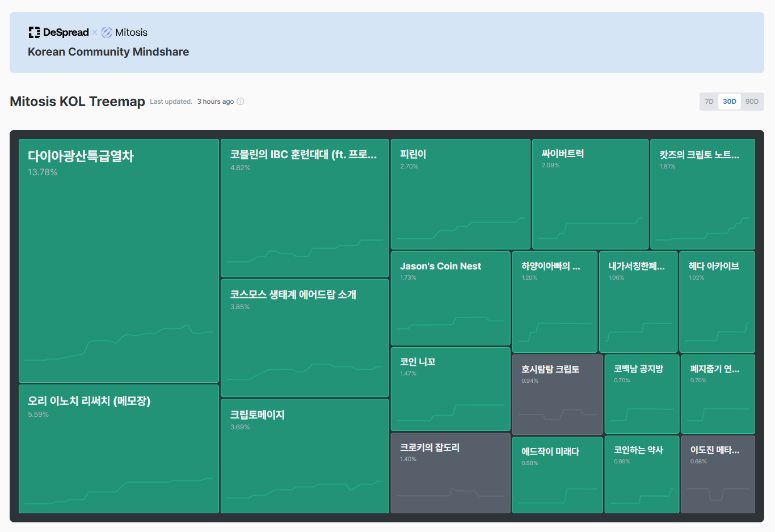Switch to the 7D time range
Image resolution: width=775 pixels, height=532 pixels.
[x=709, y=102]
